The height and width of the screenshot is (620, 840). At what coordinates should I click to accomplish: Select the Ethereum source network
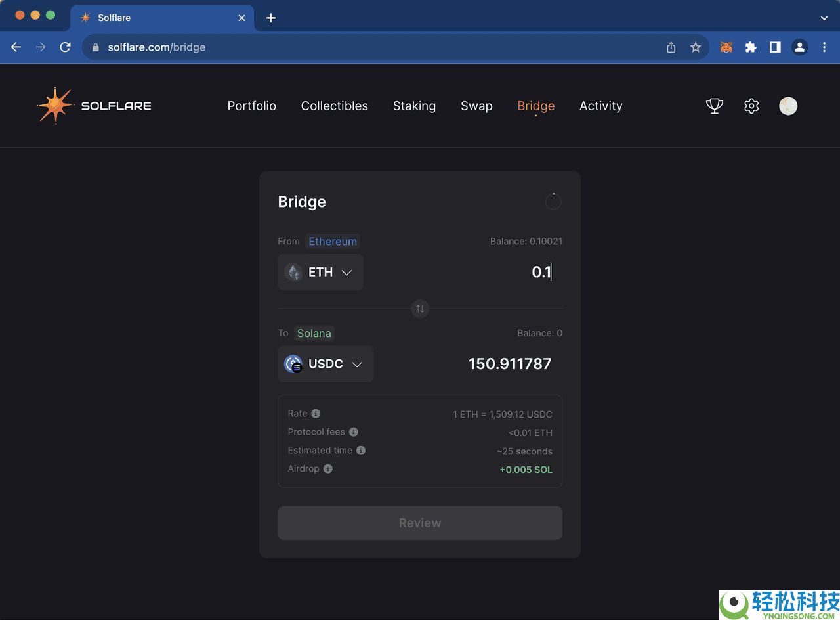click(333, 241)
